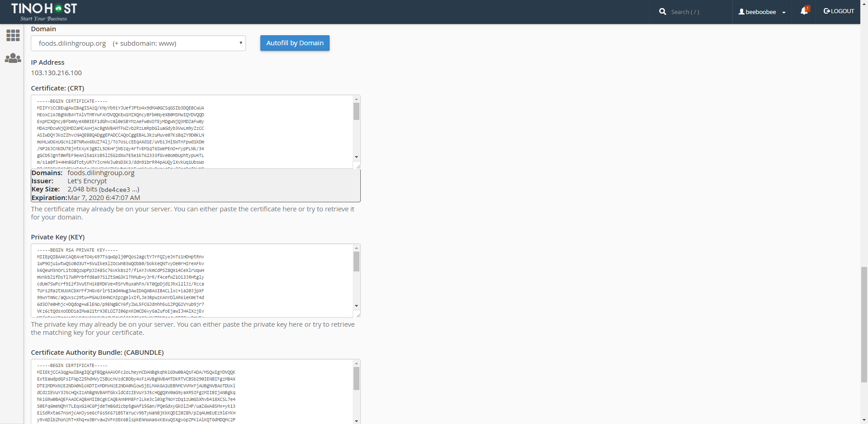Click the key size '2,048 bits' value
The height and width of the screenshot is (424, 868).
(83, 189)
